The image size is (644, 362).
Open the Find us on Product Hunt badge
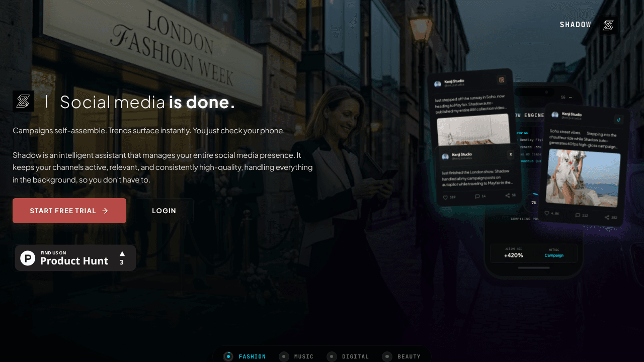tap(75, 258)
